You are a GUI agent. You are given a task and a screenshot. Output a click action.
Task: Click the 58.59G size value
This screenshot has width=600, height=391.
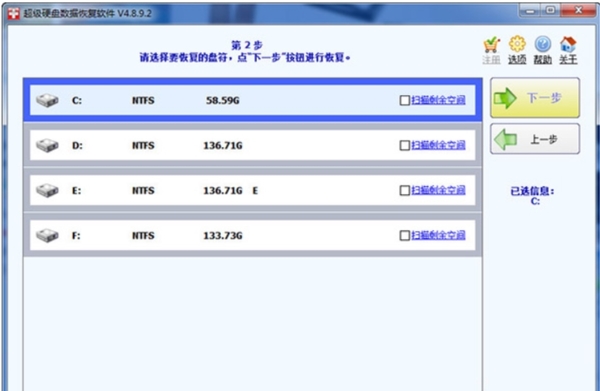coord(223,101)
